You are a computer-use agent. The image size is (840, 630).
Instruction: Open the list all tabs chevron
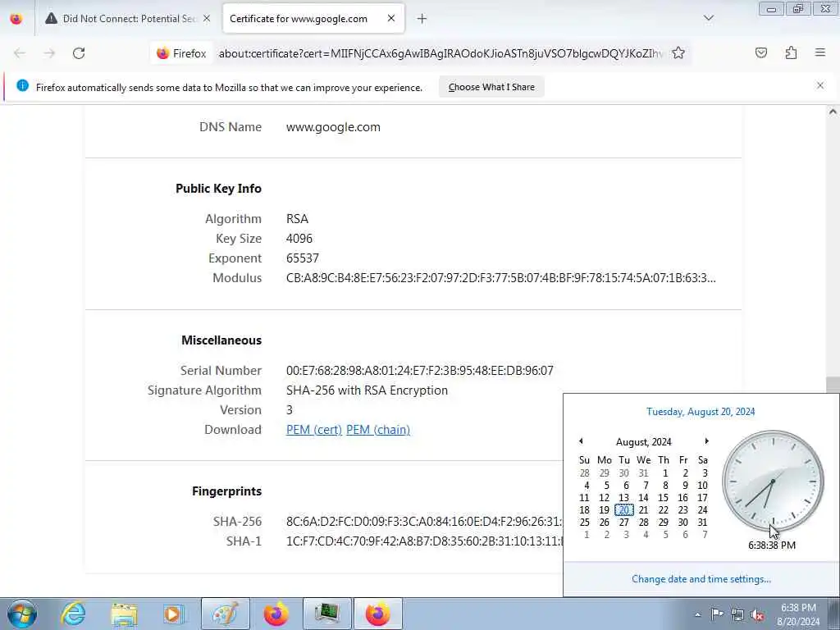pyautogui.click(x=709, y=18)
